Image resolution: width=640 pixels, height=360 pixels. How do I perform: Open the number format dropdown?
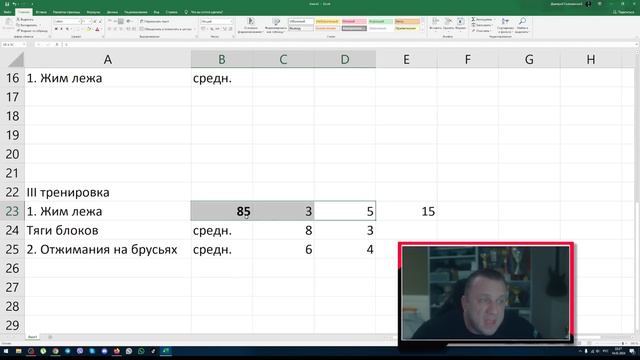tap(231, 21)
